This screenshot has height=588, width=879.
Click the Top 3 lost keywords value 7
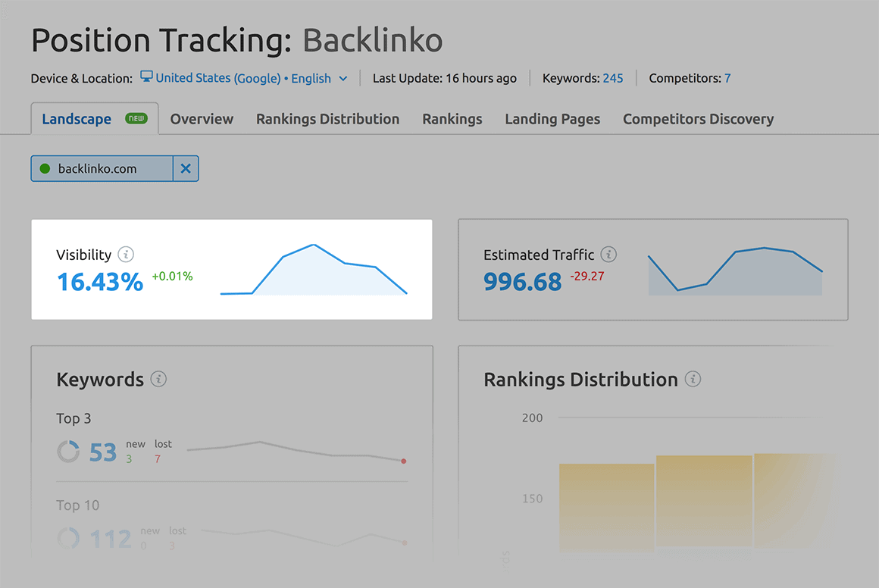pyautogui.click(x=158, y=459)
